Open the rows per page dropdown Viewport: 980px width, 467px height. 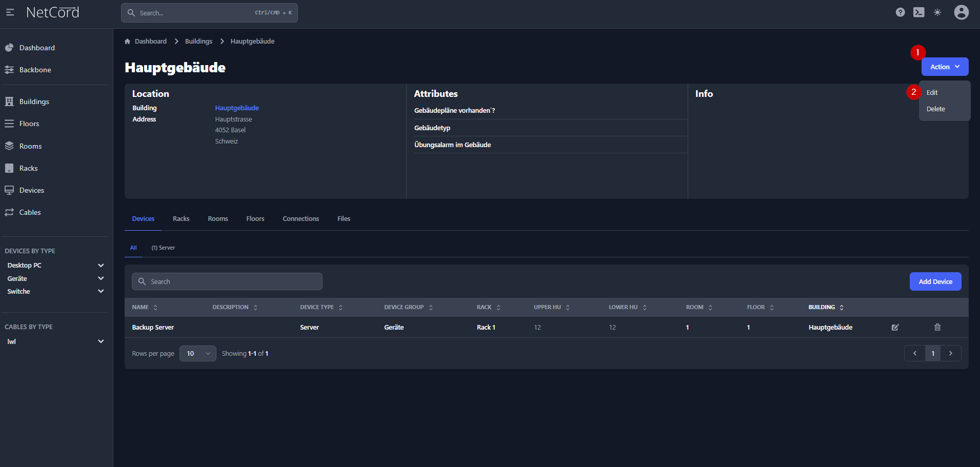(198, 353)
